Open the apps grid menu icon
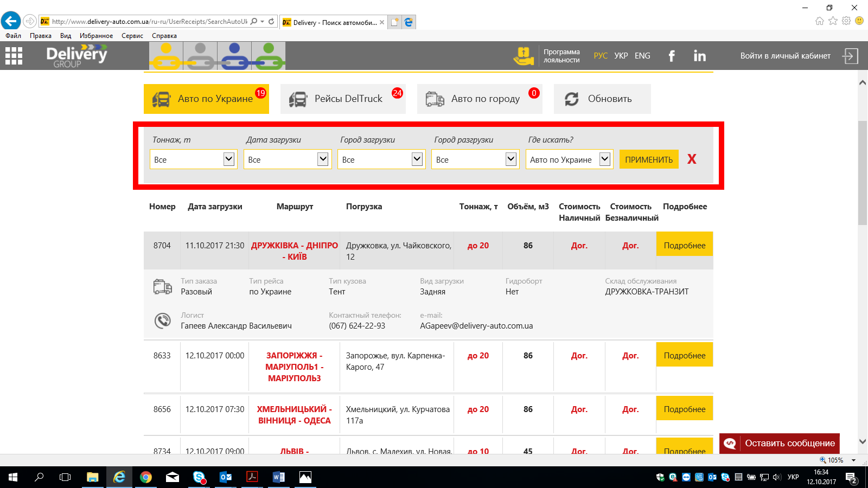The width and height of the screenshot is (868, 488). pos(14,56)
